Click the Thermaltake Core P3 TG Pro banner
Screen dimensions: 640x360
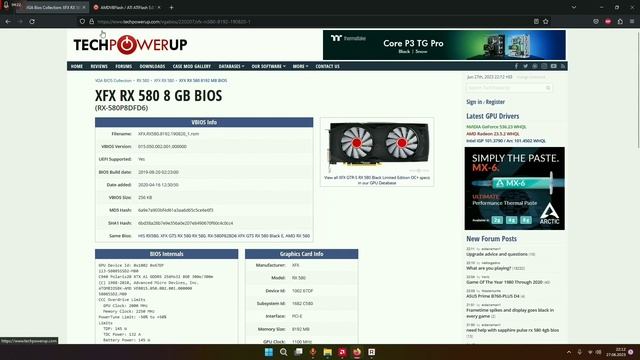coord(444,45)
